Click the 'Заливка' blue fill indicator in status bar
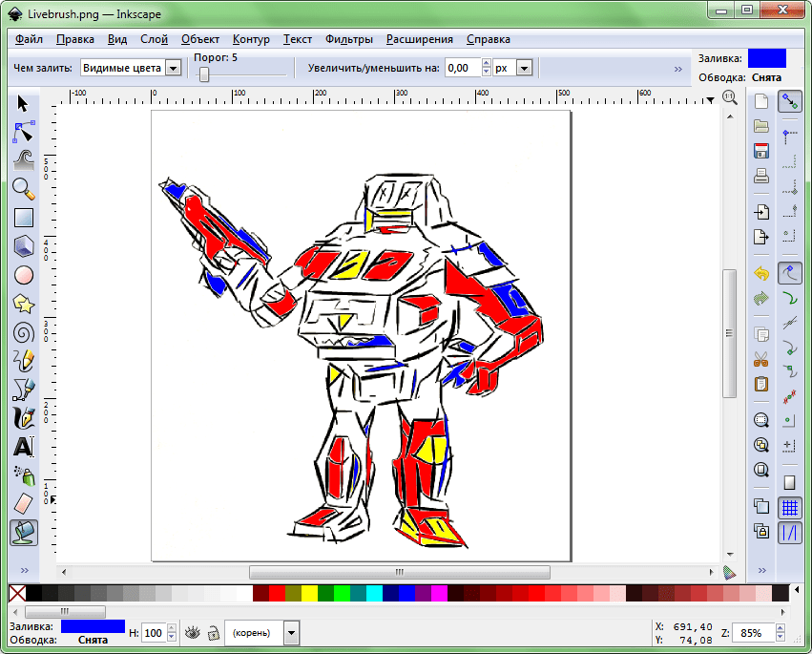 click(93, 625)
